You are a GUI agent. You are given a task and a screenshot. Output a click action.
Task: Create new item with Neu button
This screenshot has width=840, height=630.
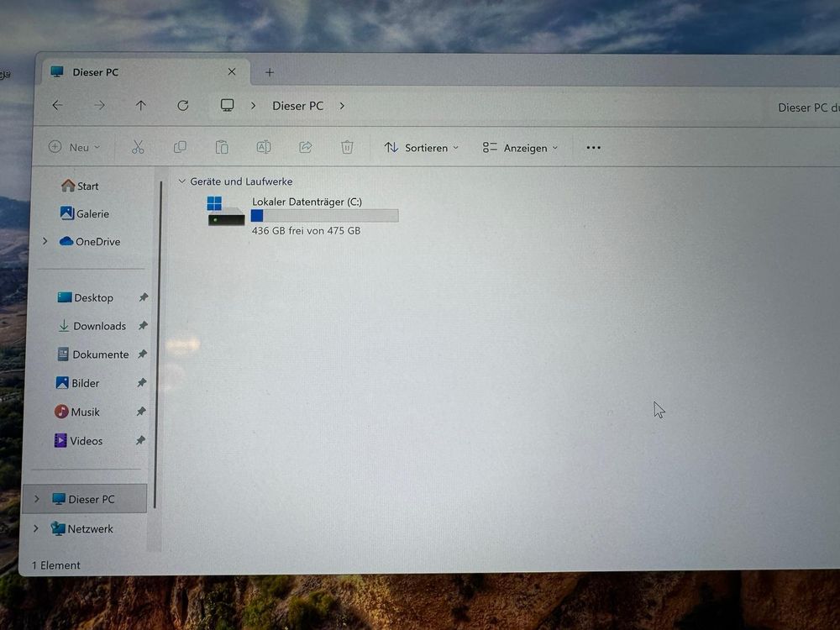tap(74, 147)
